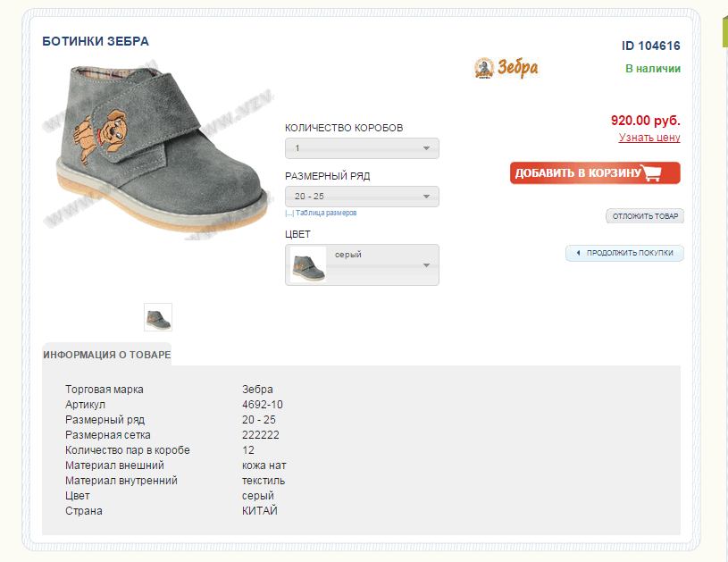Switch to the Информация о товаре tab
The height and width of the screenshot is (562, 728).
106,355
